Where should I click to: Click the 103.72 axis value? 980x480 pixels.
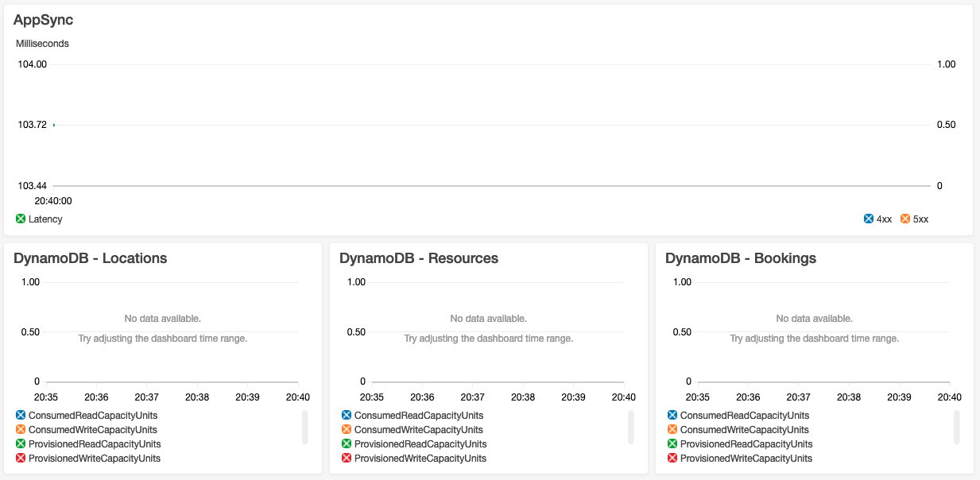pyautogui.click(x=33, y=125)
